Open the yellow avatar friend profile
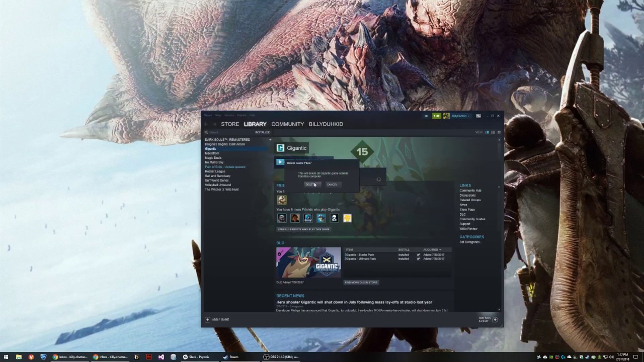This screenshot has width=644, height=362. pos(347,218)
